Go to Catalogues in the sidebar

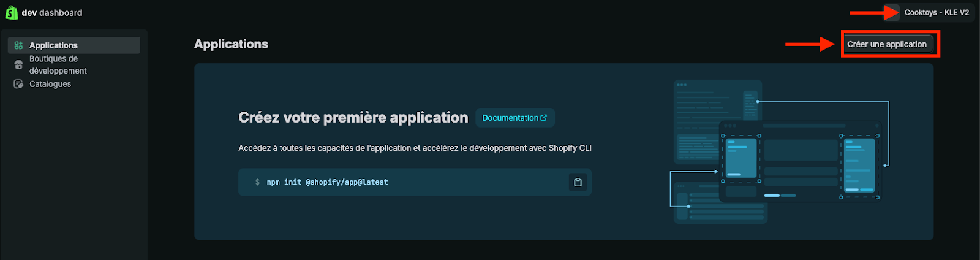point(50,84)
